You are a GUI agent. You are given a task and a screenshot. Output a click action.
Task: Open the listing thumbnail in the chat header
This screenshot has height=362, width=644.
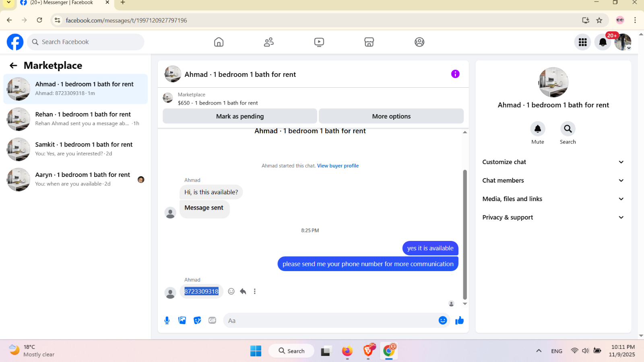173,74
